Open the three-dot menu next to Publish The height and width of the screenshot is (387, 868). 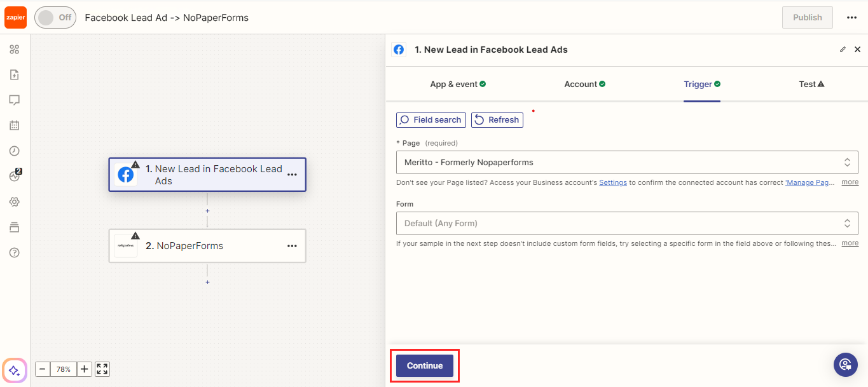click(852, 17)
